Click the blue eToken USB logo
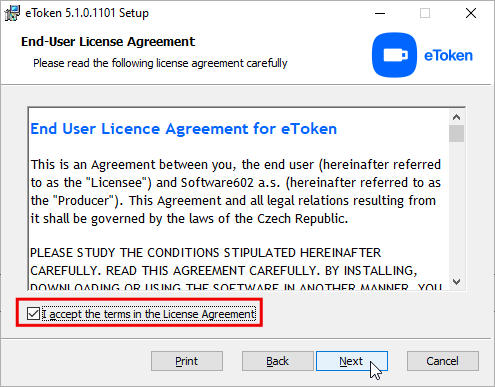The width and height of the screenshot is (495, 387). [394, 55]
